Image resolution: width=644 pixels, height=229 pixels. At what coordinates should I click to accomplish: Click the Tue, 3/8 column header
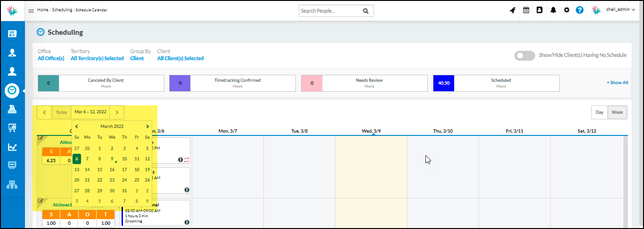tap(299, 131)
